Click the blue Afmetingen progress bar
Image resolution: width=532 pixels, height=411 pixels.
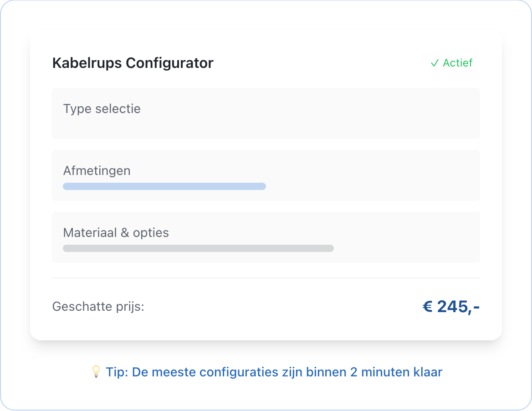(164, 186)
